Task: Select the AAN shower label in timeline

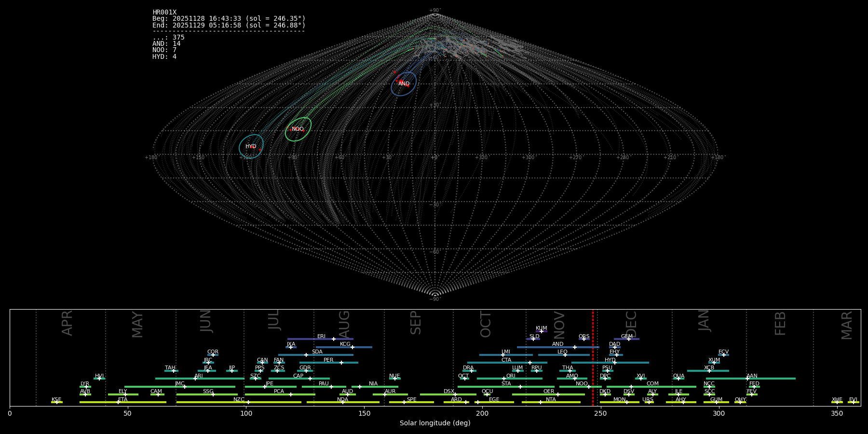Action: [x=752, y=376]
